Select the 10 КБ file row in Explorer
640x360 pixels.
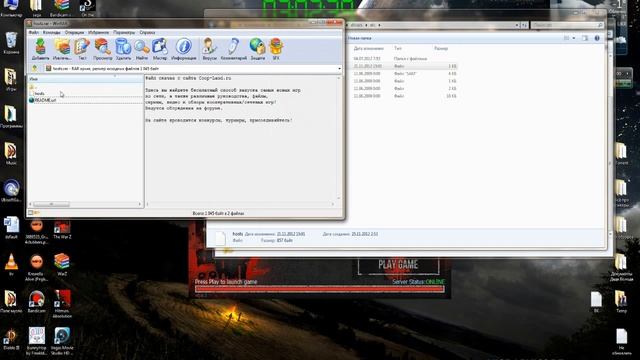point(405,96)
